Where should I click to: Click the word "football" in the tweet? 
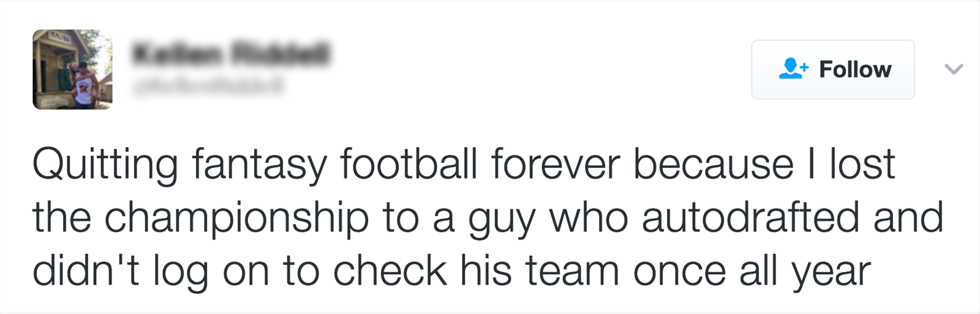click(408, 164)
